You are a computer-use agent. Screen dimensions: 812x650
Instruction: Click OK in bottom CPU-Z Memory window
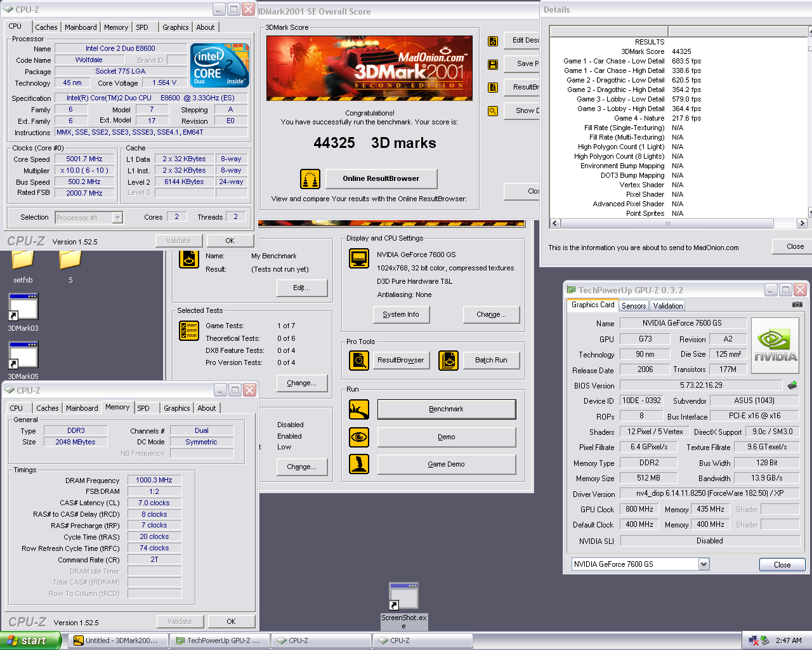[231, 621]
